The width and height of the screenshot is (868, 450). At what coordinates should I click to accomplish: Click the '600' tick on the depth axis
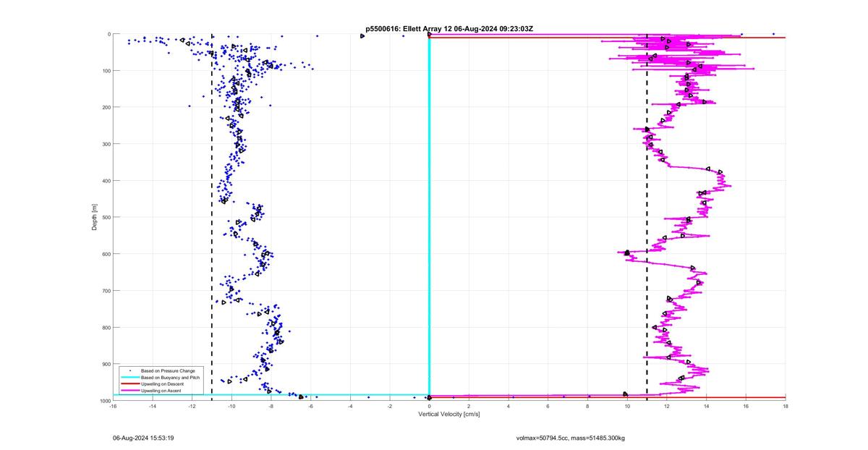tap(105, 254)
